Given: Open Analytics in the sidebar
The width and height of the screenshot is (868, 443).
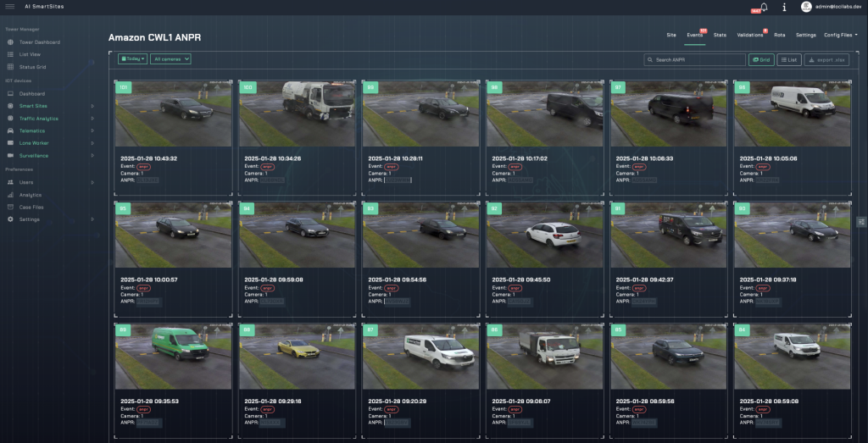Looking at the screenshot, I should (x=30, y=195).
